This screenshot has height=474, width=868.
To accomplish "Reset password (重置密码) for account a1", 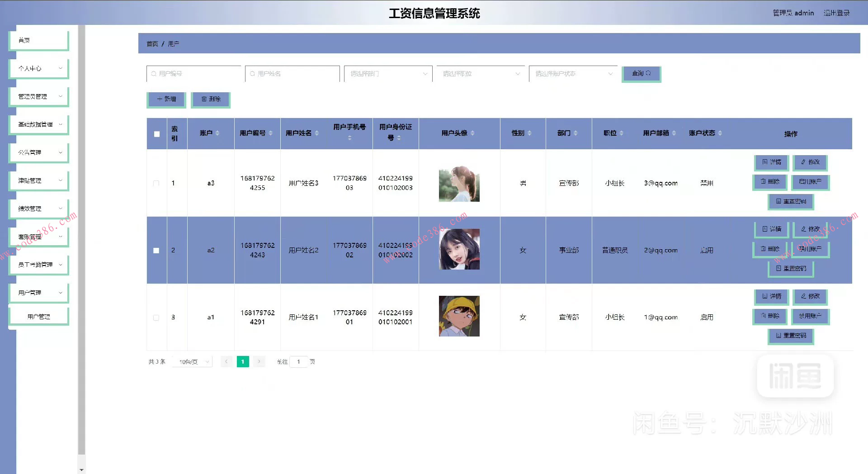I will tap(791, 336).
